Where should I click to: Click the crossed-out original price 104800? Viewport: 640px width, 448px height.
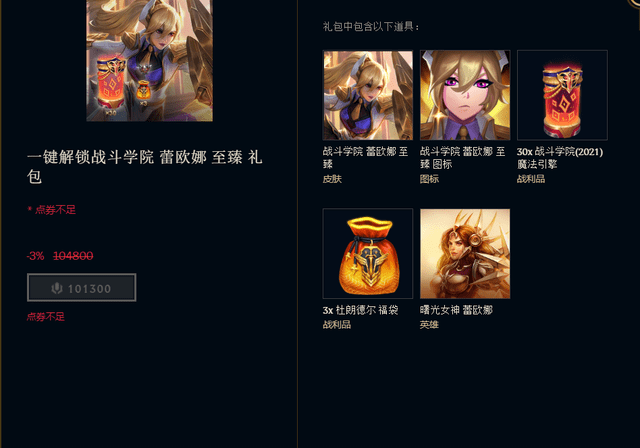pyautogui.click(x=73, y=256)
